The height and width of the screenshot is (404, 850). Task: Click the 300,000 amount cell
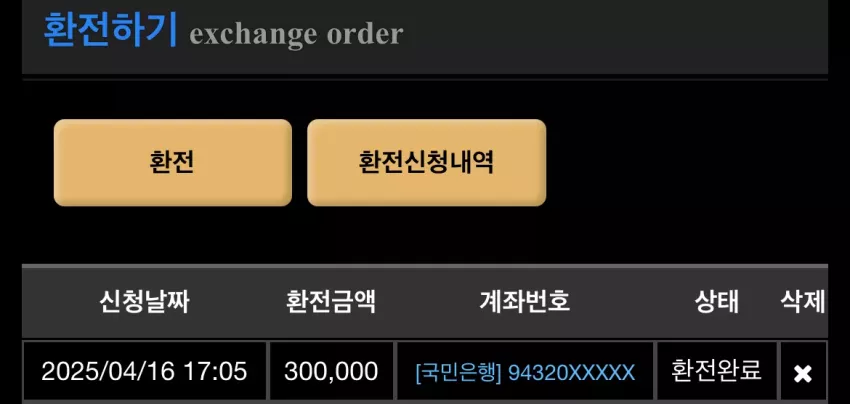pyautogui.click(x=331, y=371)
